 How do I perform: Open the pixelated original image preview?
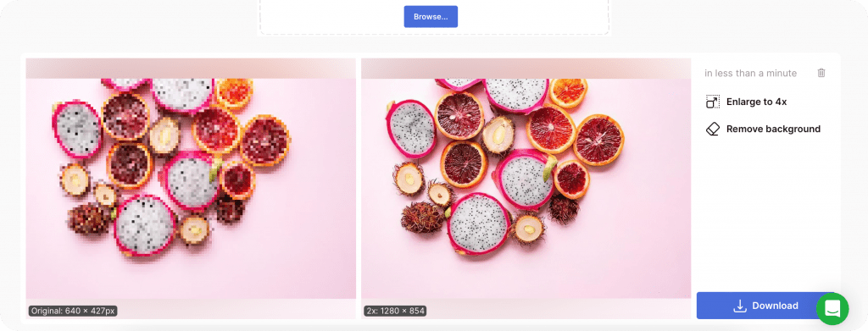[191, 189]
